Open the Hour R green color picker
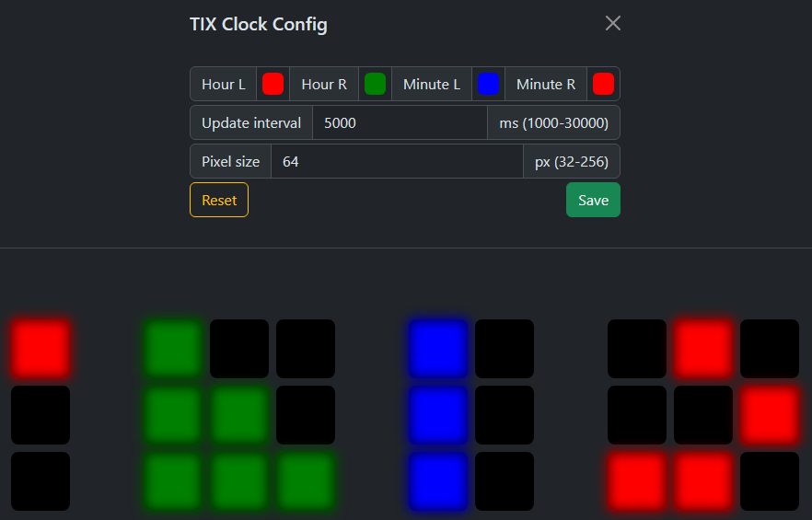Image resolution: width=812 pixels, height=520 pixels. coord(375,85)
